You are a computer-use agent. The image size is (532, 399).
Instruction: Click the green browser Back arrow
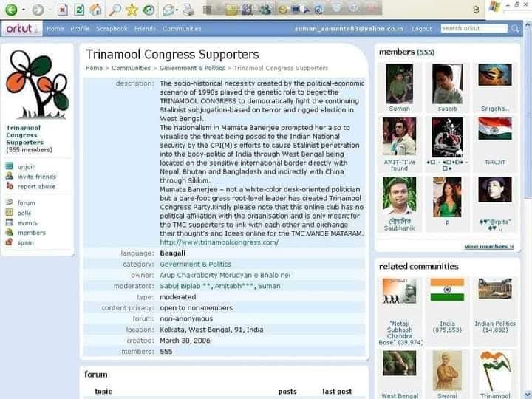[x=11, y=10]
